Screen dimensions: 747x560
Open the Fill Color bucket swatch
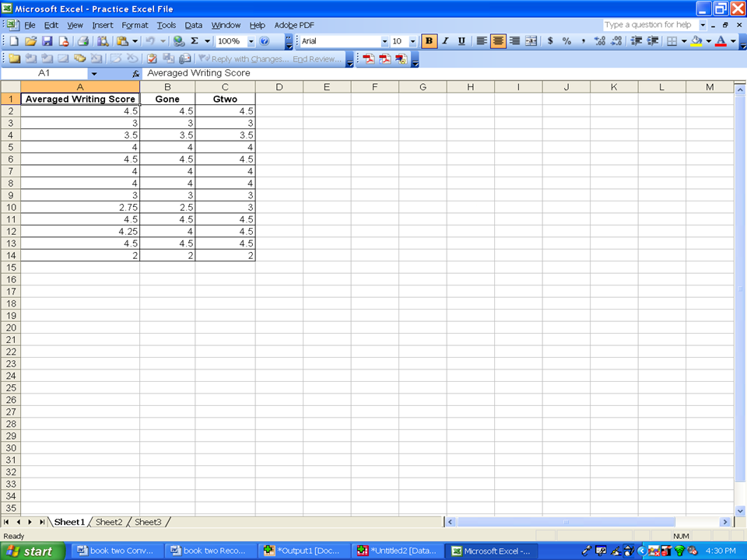click(696, 41)
